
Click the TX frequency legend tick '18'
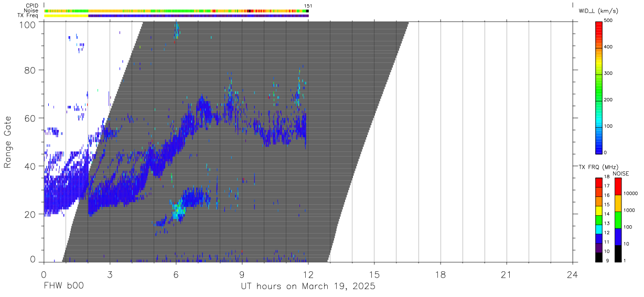click(607, 178)
